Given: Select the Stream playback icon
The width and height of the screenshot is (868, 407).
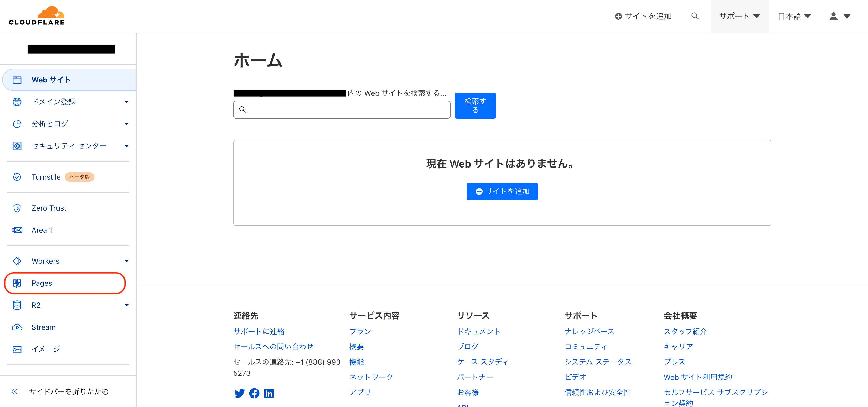Looking at the screenshot, I should [17, 327].
